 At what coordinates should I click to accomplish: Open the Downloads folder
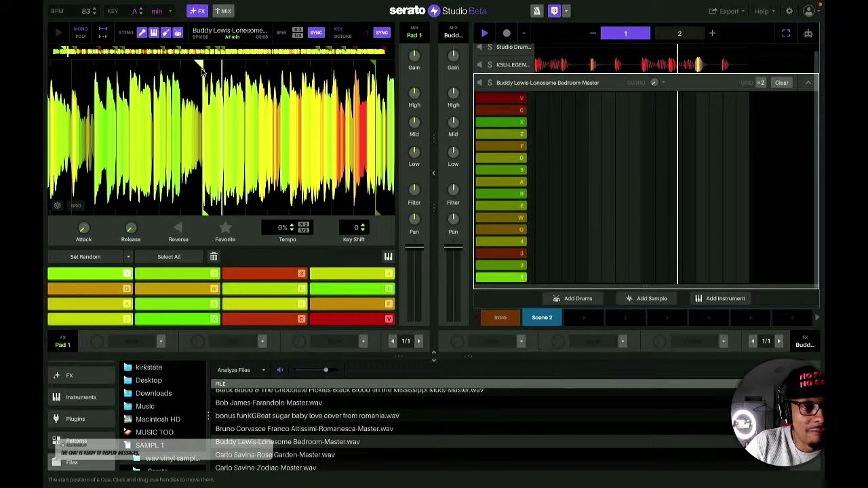153,393
